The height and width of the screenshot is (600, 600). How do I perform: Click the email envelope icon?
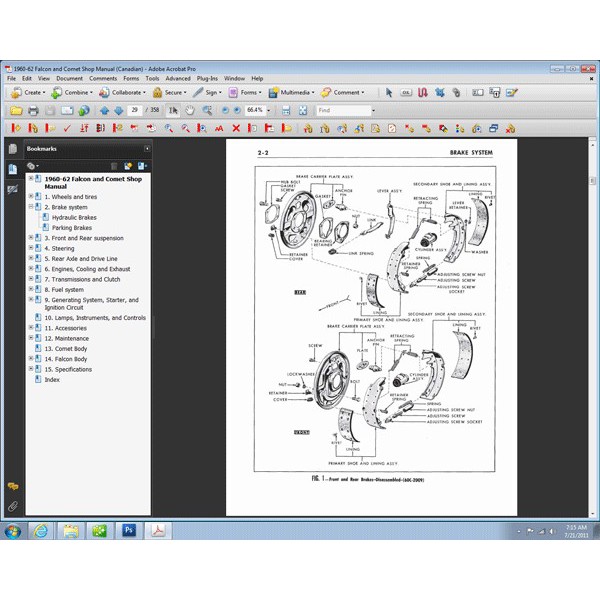tap(67, 111)
